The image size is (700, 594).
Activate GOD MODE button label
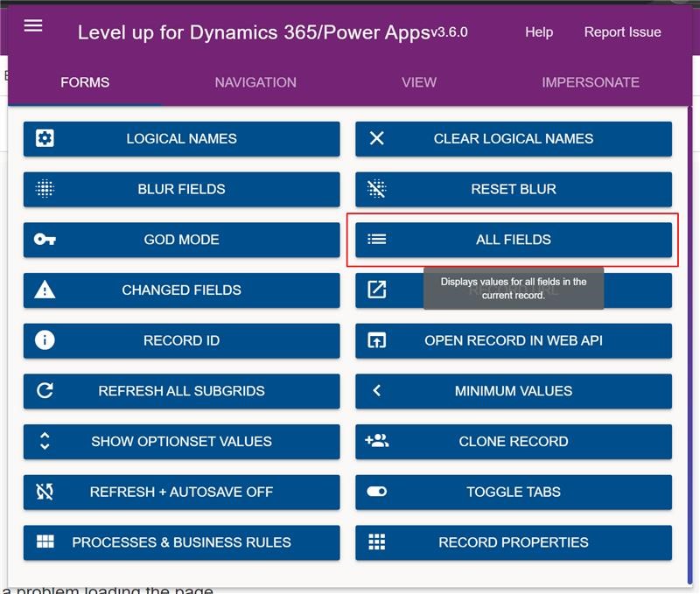point(181,239)
